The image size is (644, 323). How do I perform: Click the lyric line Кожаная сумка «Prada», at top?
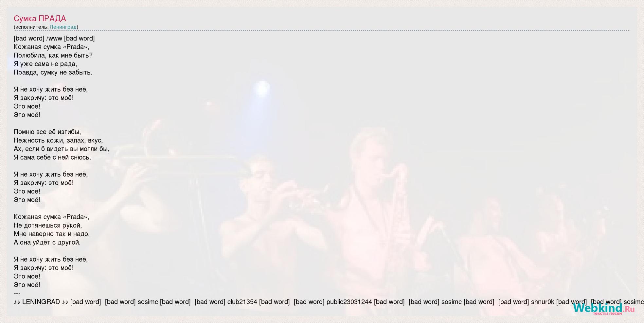[51, 47]
